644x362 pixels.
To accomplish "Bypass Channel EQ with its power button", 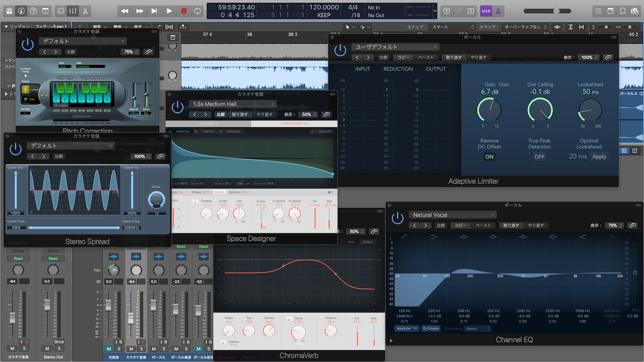I will (x=397, y=218).
